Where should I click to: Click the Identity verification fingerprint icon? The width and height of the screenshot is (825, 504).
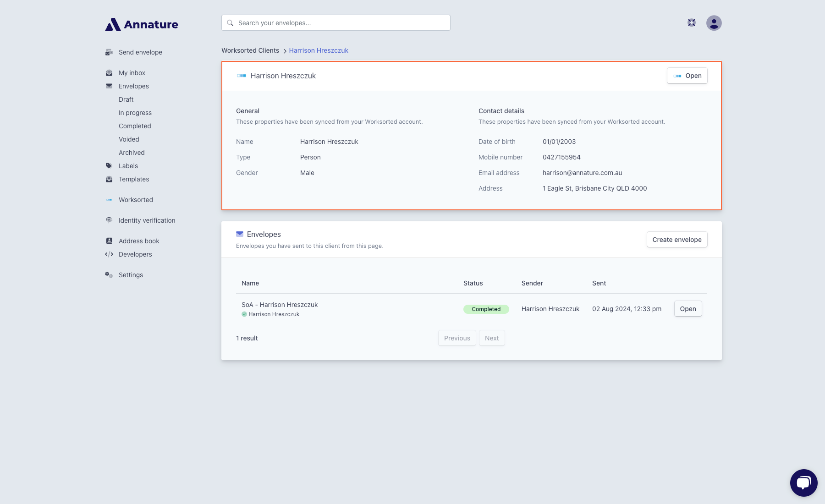109,220
